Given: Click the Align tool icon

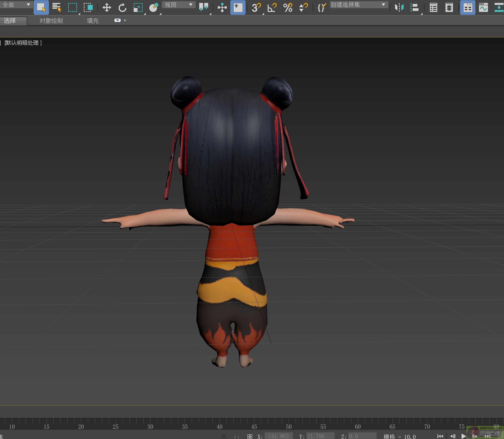Looking at the screenshot, I should click(414, 8).
